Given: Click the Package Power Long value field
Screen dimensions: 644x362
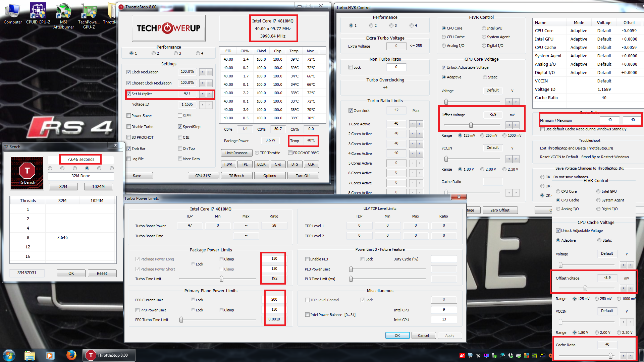Looking at the screenshot, I should click(274, 258).
